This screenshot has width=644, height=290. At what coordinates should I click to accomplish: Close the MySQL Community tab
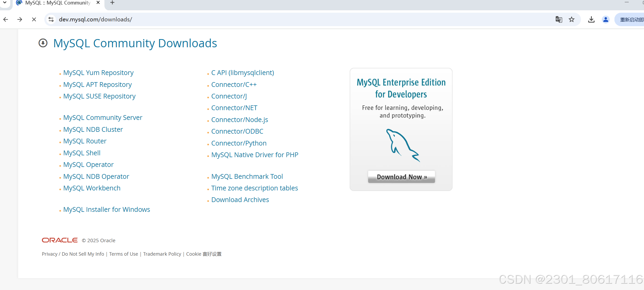click(x=98, y=3)
